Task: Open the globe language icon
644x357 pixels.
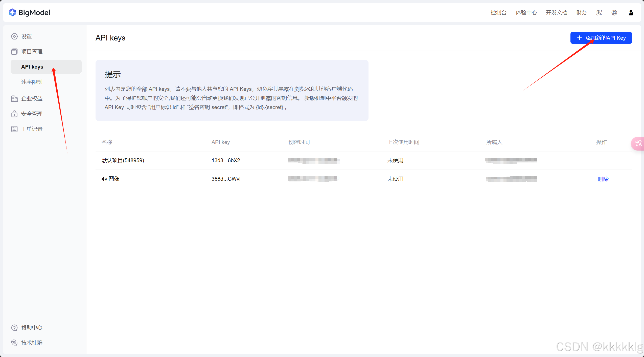Action: point(614,12)
